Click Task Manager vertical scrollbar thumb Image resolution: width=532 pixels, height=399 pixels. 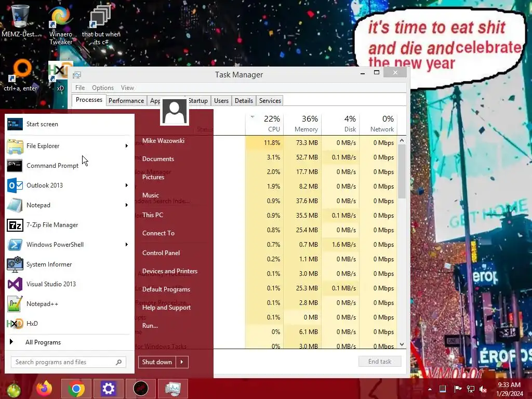click(x=402, y=171)
